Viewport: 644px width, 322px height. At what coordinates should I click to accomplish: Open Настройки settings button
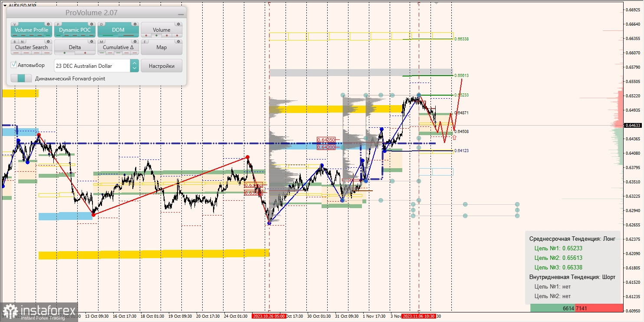tap(161, 66)
